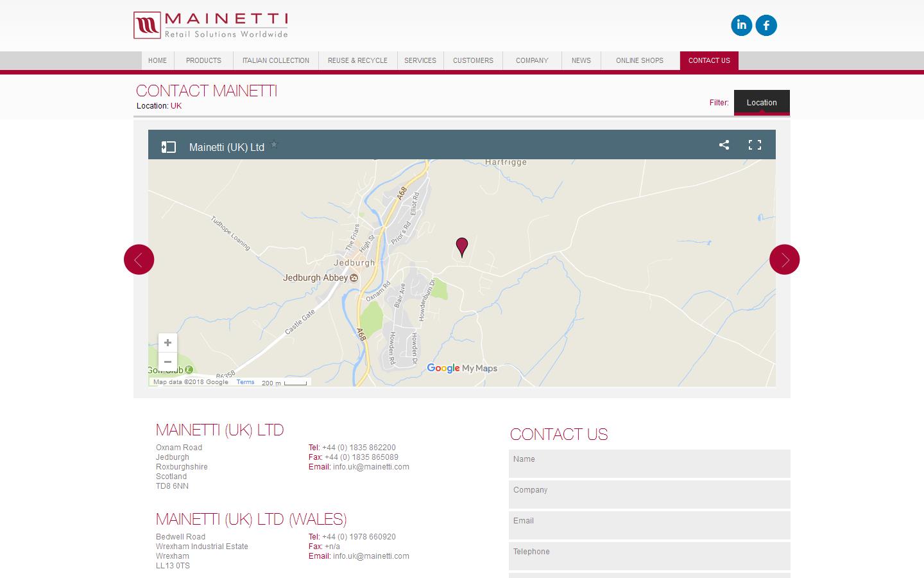Screen dimensions: 924x578
Task: Open the map Terms link
Action: coord(245,382)
